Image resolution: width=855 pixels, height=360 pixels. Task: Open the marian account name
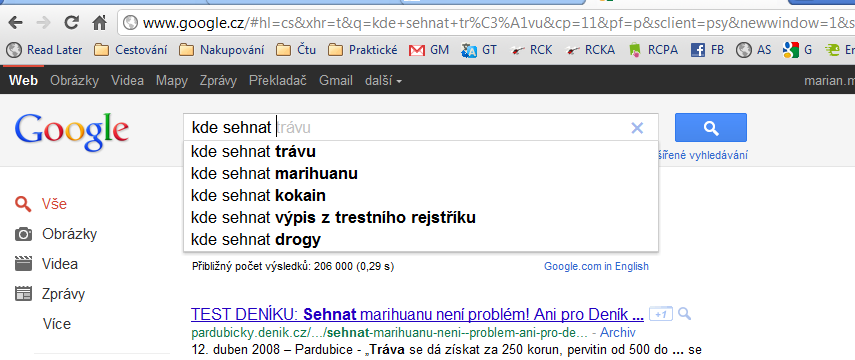[829, 81]
